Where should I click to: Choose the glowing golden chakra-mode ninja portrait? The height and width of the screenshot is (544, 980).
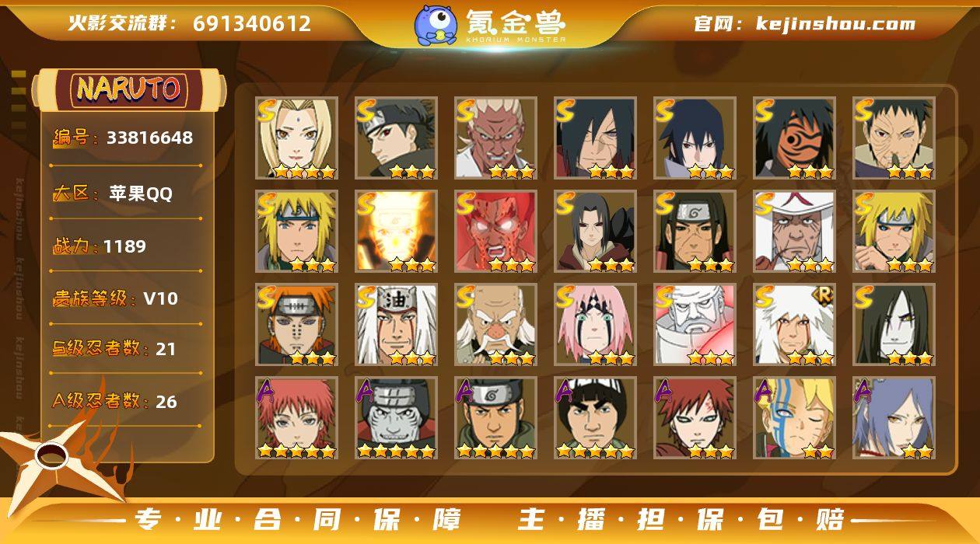(396, 232)
